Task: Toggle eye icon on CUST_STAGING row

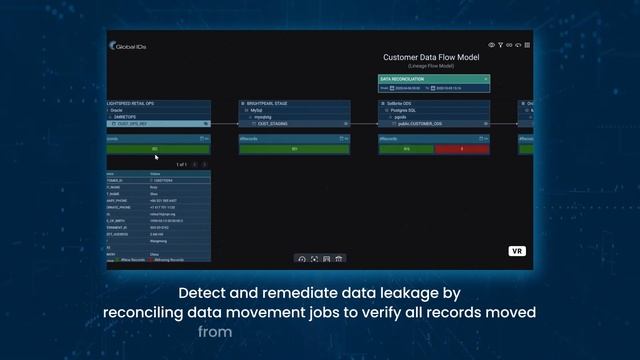Action: tap(346, 124)
